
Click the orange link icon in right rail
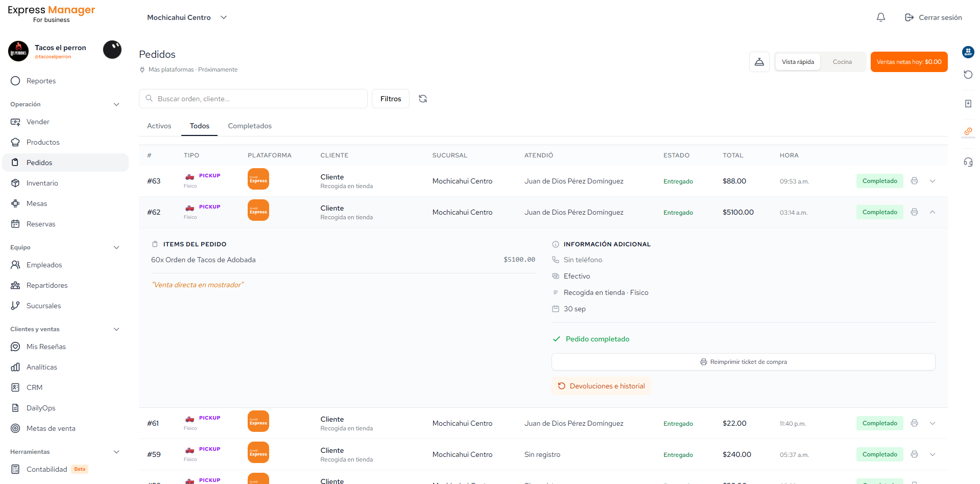[x=968, y=131]
